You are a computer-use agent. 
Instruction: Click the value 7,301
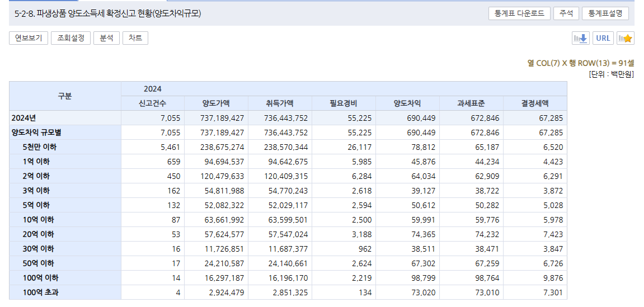click(x=553, y=292)
